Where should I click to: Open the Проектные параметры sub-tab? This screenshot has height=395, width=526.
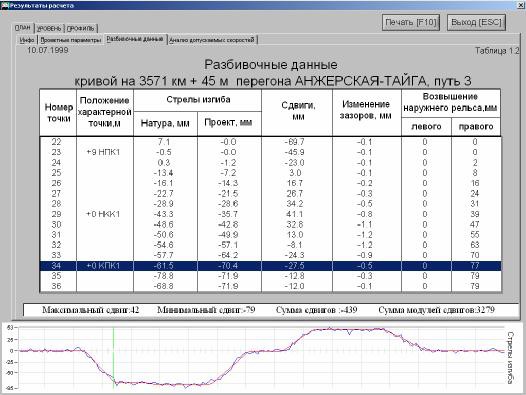[70, 40]
